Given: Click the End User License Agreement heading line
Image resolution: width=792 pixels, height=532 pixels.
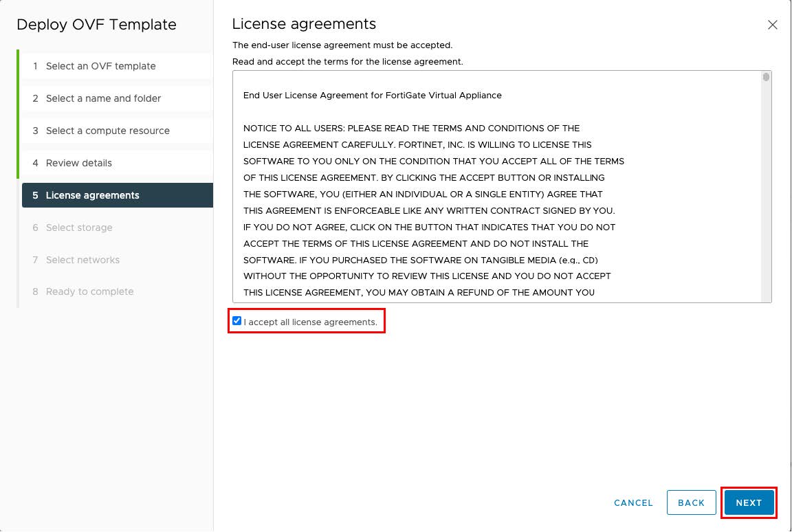Looking at the screenshot, I should (372, 96).
